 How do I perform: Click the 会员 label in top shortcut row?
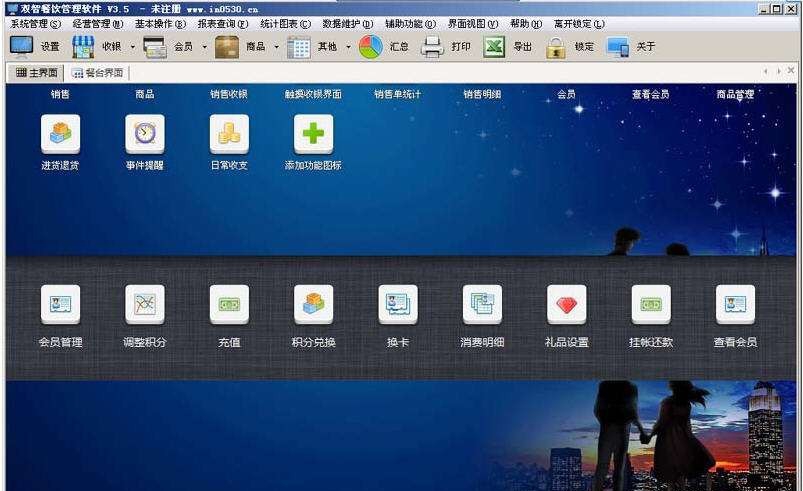566,94
